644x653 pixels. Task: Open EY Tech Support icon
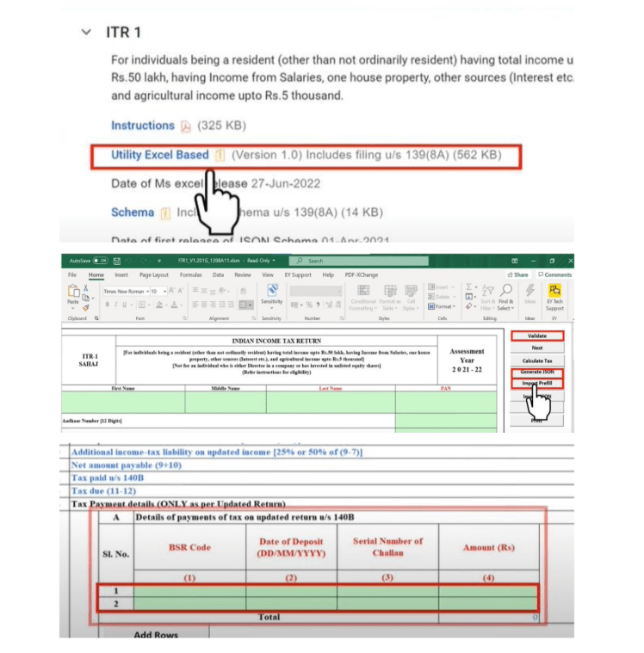pos(554,291)
